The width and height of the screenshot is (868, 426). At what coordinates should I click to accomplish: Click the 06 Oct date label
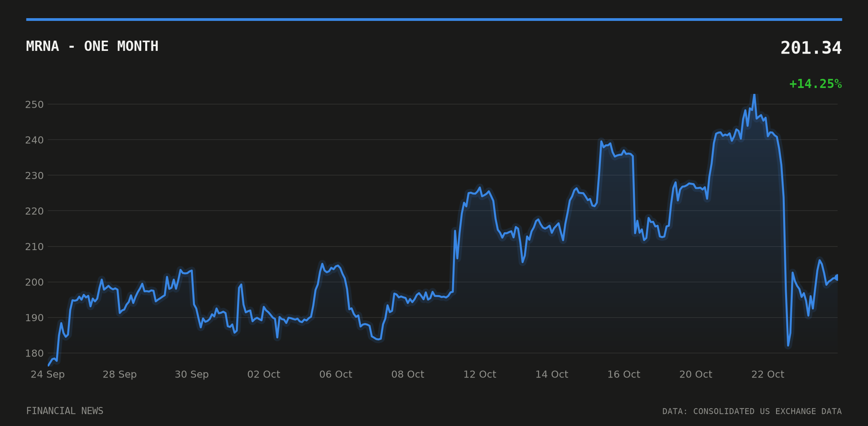(x=336, y=374)
